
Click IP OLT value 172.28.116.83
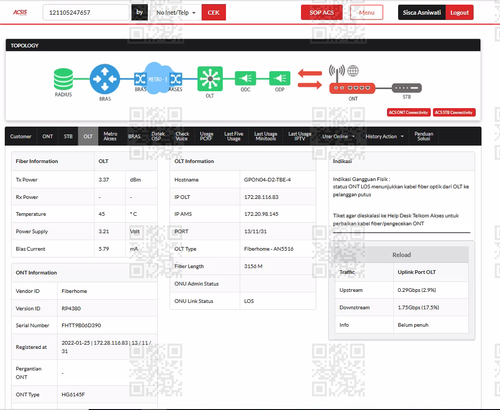pos(261,197)
